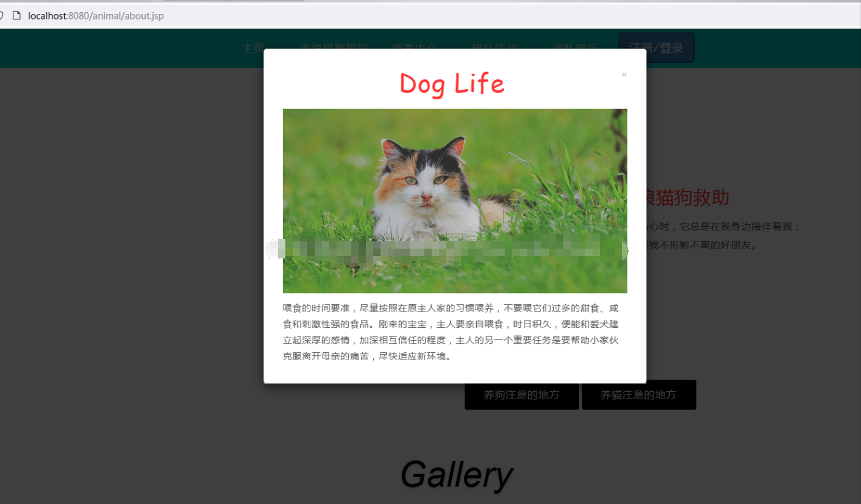
Task: Click the 养猫注意的地方 button
Action: (x=638, y=395)
